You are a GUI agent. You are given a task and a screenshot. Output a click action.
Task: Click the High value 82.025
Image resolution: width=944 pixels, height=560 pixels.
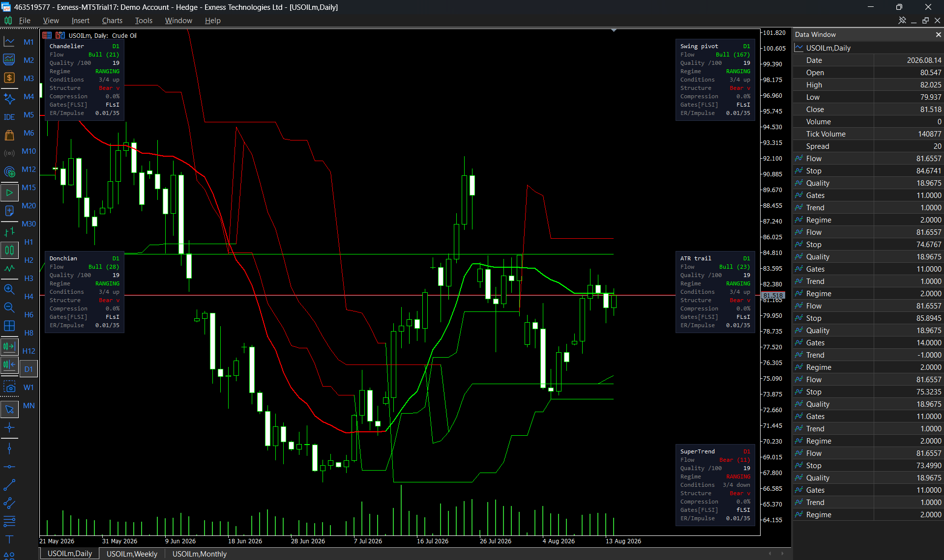[930, 85]
